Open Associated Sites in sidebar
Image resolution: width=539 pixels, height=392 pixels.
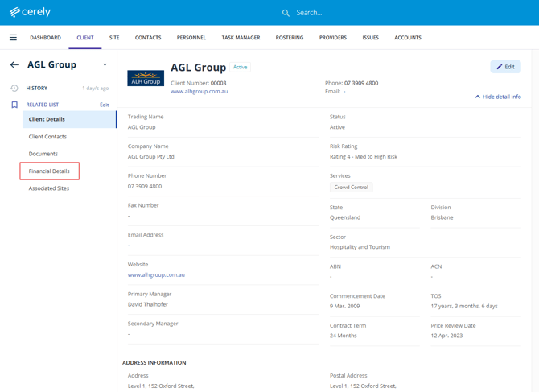(x=49, y=188)
